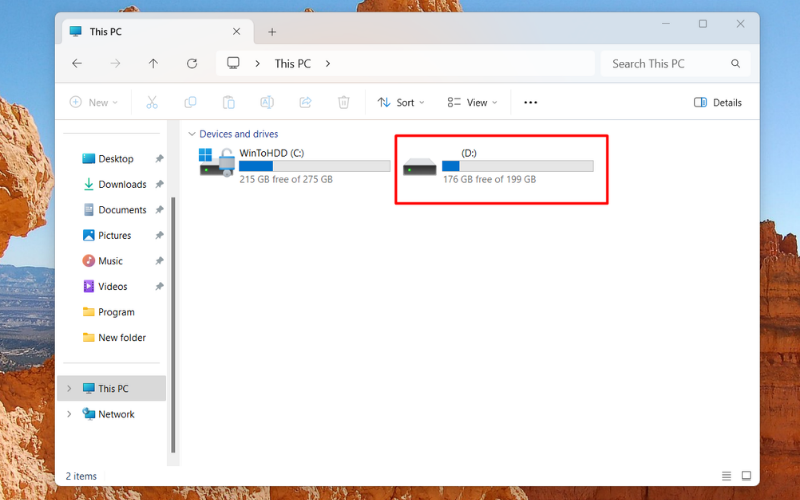The image size is (800, 500).
Task: Collapse the Devices and drives group
Action: click(x=191, y=134)
